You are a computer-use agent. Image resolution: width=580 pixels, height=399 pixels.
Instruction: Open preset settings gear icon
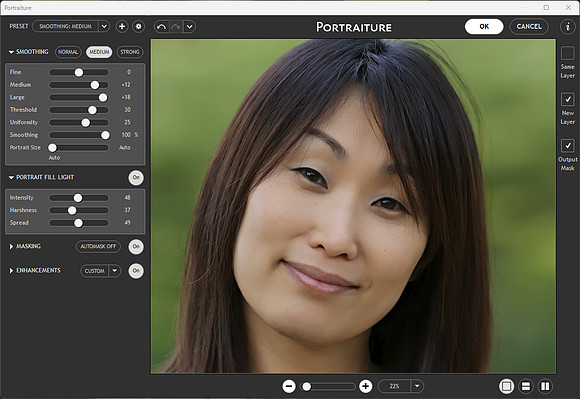tap(138, 27)
